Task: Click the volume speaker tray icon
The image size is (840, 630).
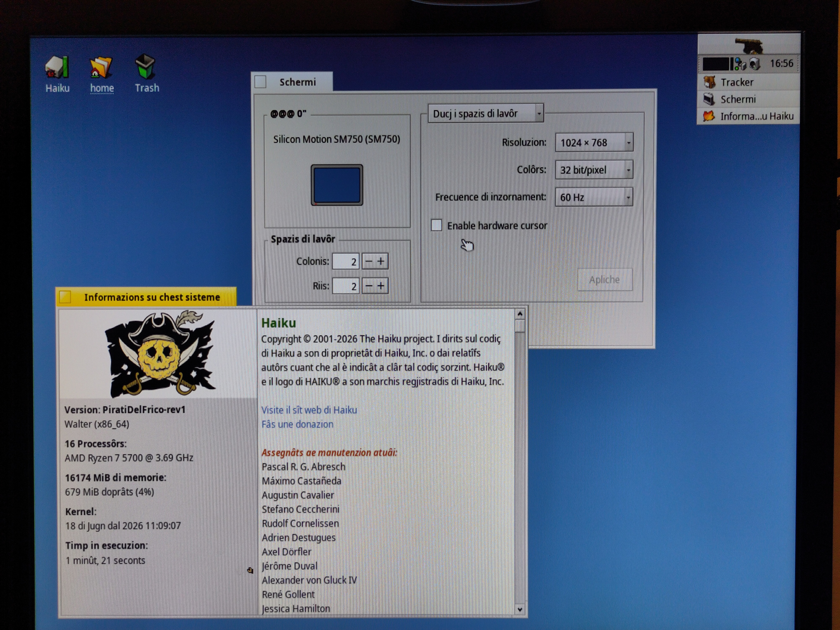Action: pos(755,64)
